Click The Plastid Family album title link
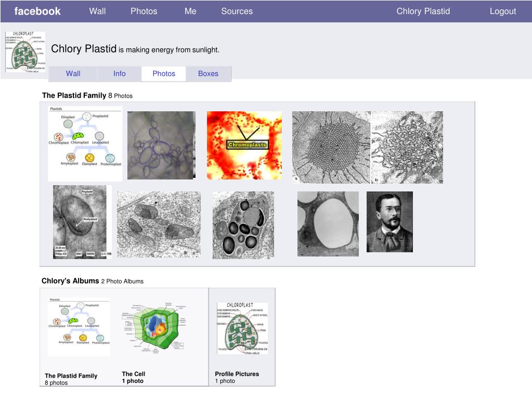The width and height of the screenshot is (532, 399). (x=71, y=376)
